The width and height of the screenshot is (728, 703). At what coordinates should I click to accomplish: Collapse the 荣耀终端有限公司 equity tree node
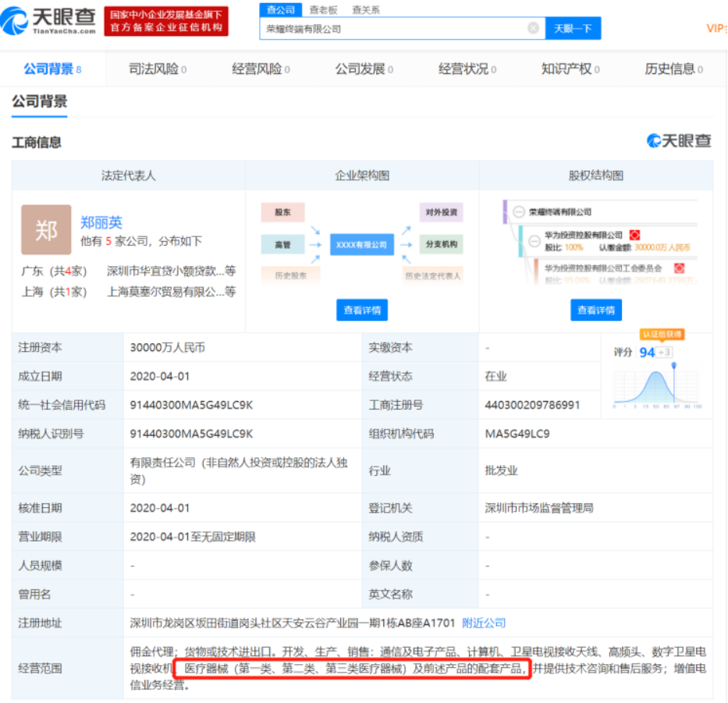518,211
